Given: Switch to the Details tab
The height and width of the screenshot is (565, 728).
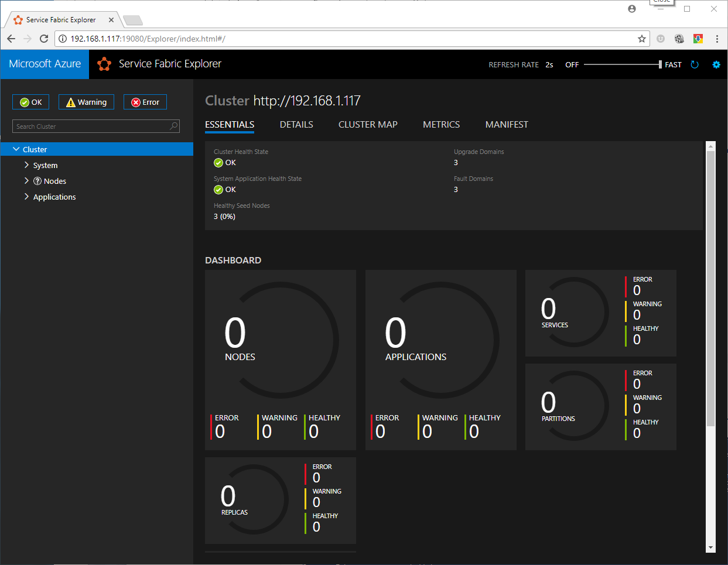Looking at the screenshot, I should click(x=296, y=125).
